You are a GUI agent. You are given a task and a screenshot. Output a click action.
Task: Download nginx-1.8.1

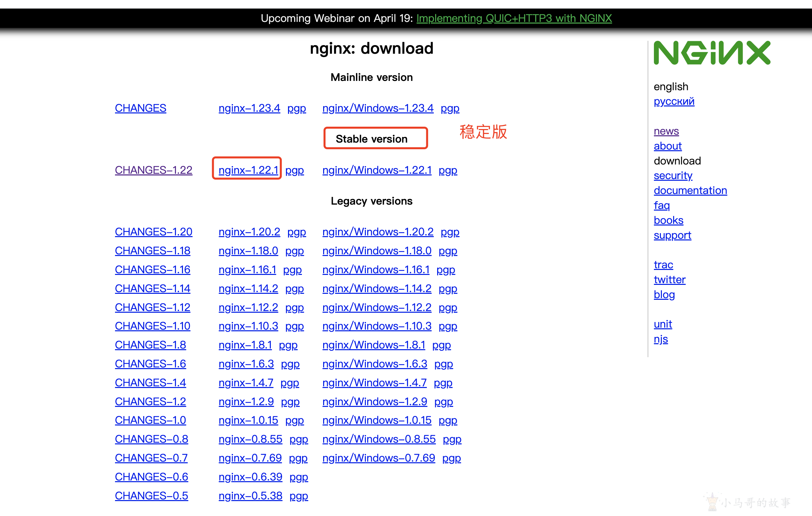pos(245,345)
